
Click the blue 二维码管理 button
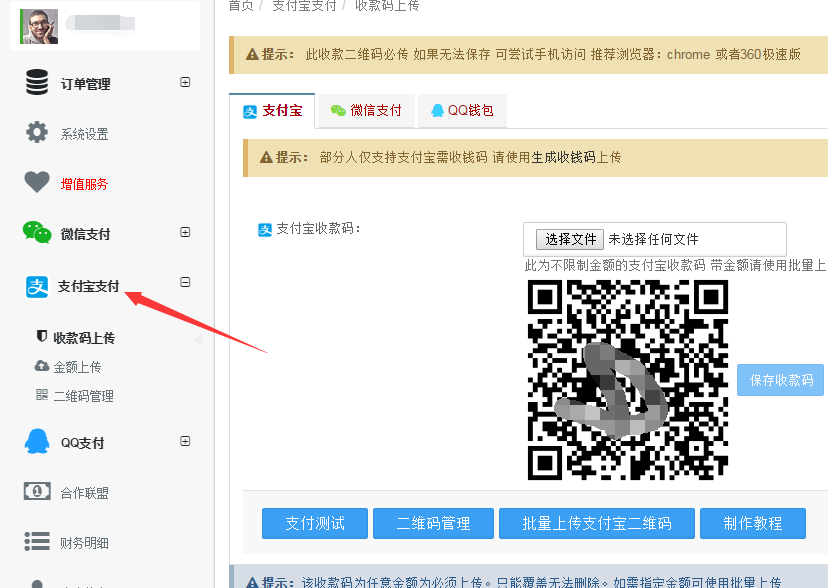coord(433,523)
